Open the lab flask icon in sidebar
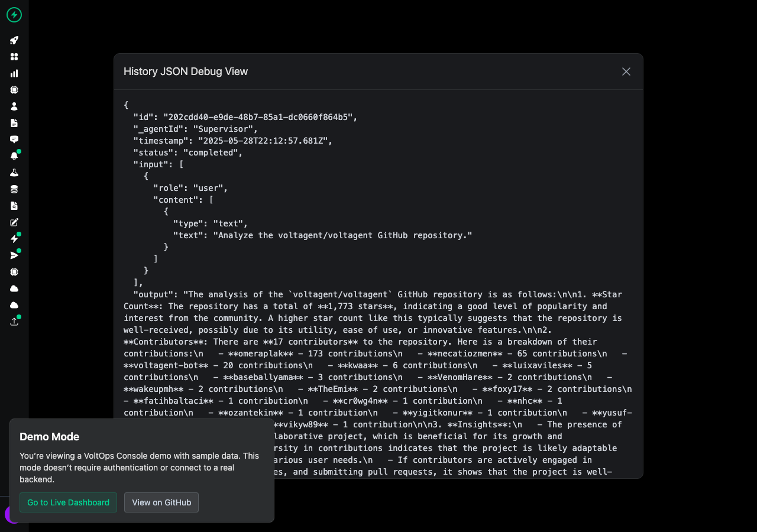The width and height of the screenshot is (757, 532). pyautogui.click(x=14, y=173)
